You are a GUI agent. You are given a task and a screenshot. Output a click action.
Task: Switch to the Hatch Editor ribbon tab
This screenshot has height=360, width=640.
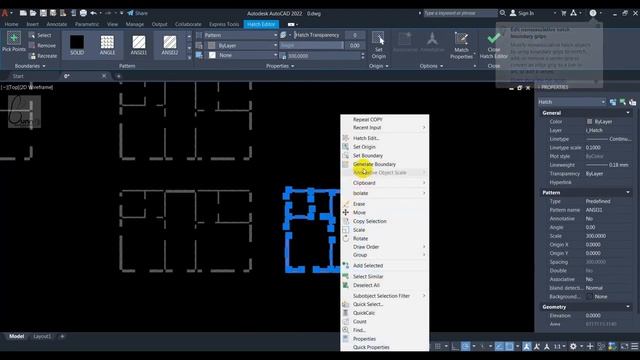click(x=261, y=24)
